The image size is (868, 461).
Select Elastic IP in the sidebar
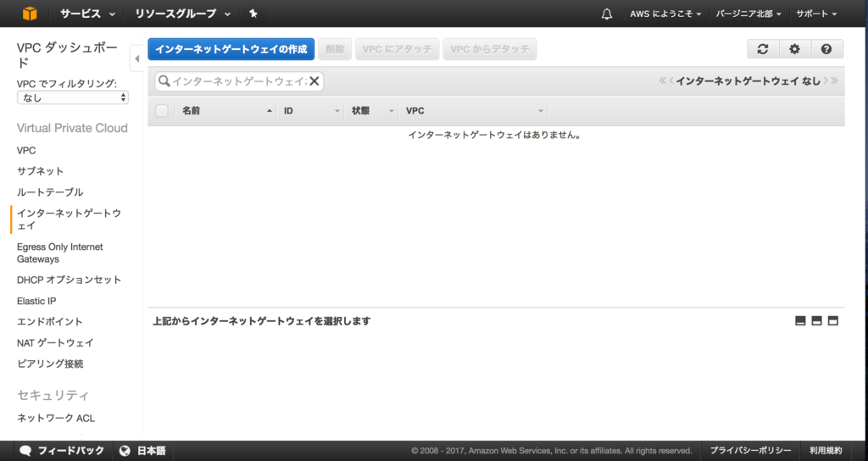(36, 301)
